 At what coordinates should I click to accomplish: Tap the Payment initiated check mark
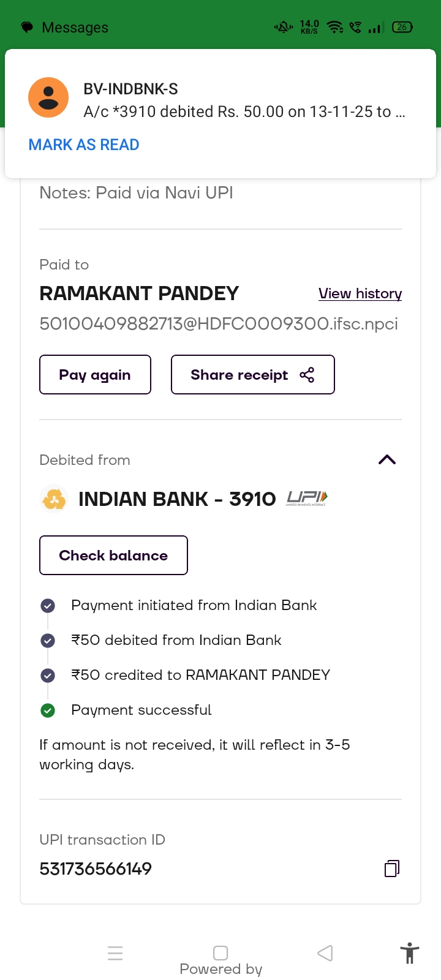pos(48,606)
